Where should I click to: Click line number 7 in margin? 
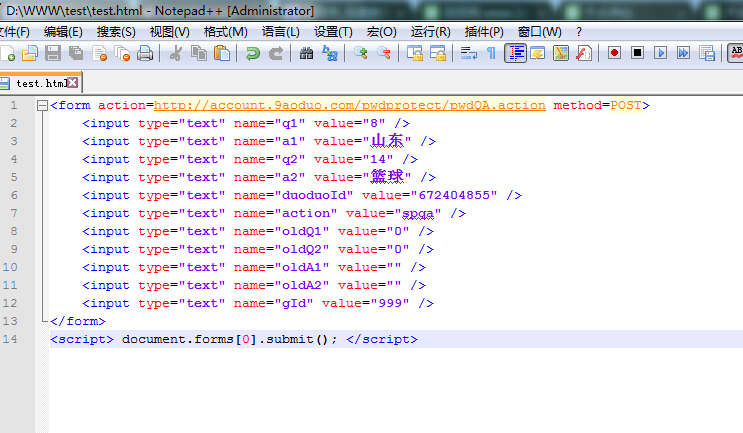[x=14, y=213]
